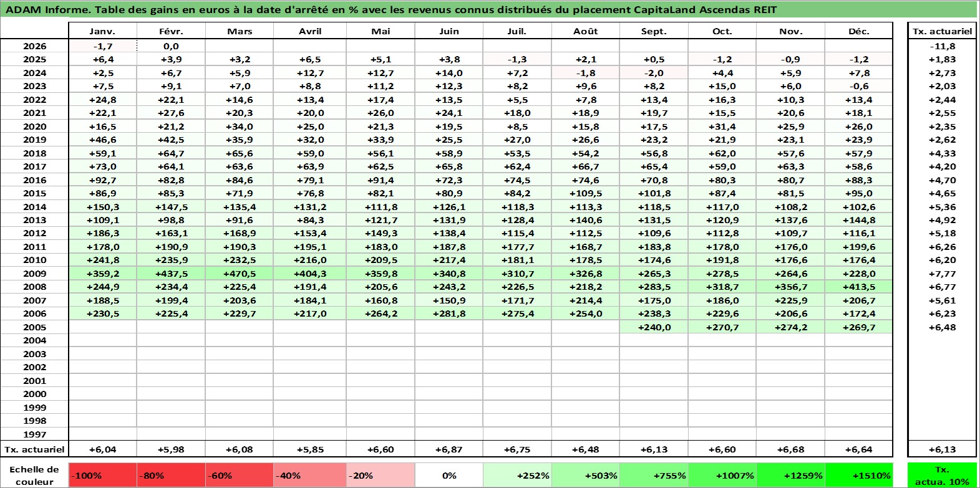
Task: Click the 2018 Févr. value +64,7
Action: pyautogui.click(x=171, y=153)
